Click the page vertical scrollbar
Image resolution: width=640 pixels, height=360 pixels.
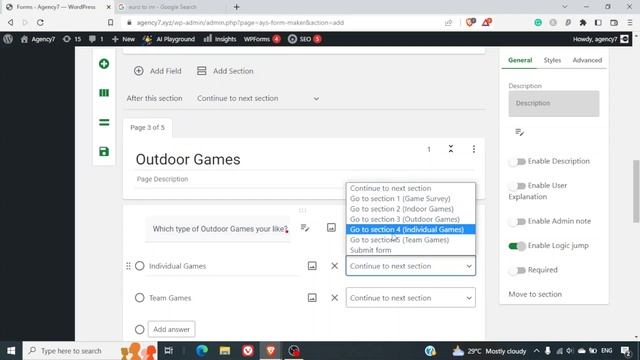click(636, 192)
